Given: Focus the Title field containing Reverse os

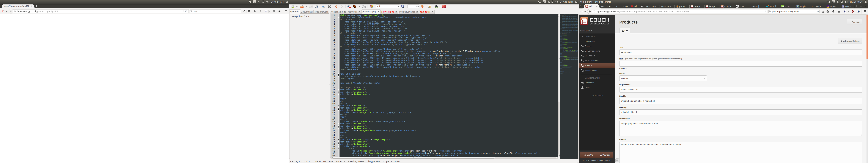Looking at the screenshot, I should 740,52.
